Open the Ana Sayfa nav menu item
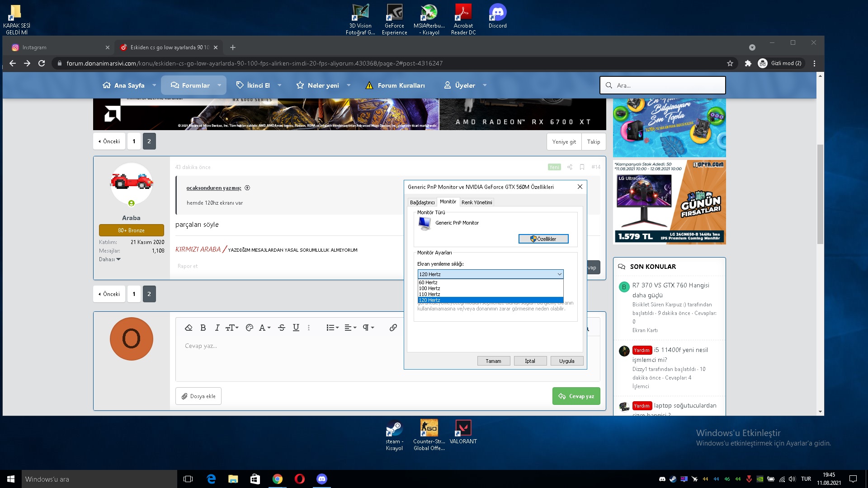 pyautogui.click(x=123, y=85)
